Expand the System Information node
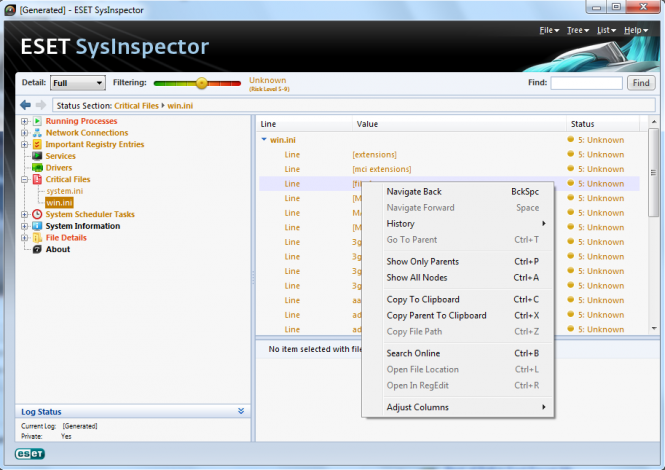665x470 pixels. point(25,226)
